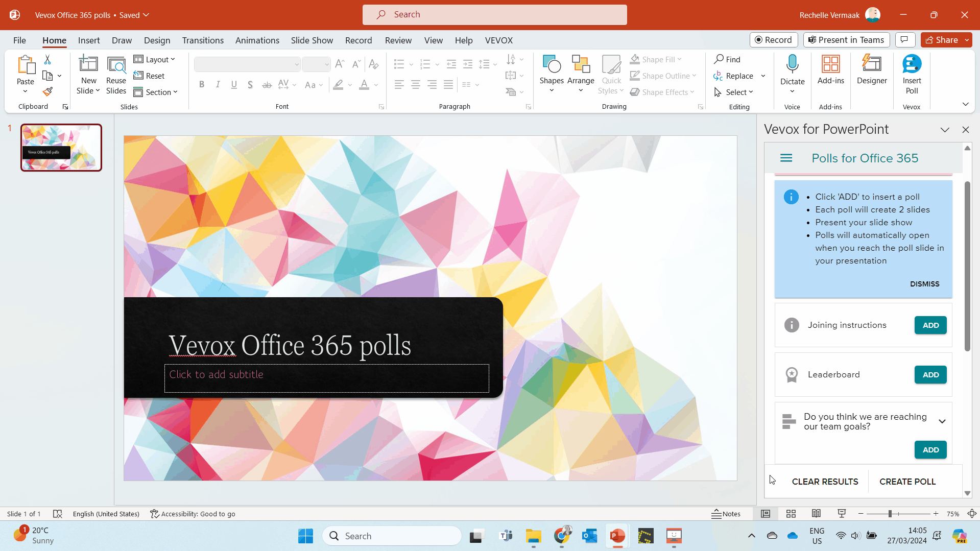Dismiss the Vevox info message
Screen dimensions: 980x551
pos(924,284)
